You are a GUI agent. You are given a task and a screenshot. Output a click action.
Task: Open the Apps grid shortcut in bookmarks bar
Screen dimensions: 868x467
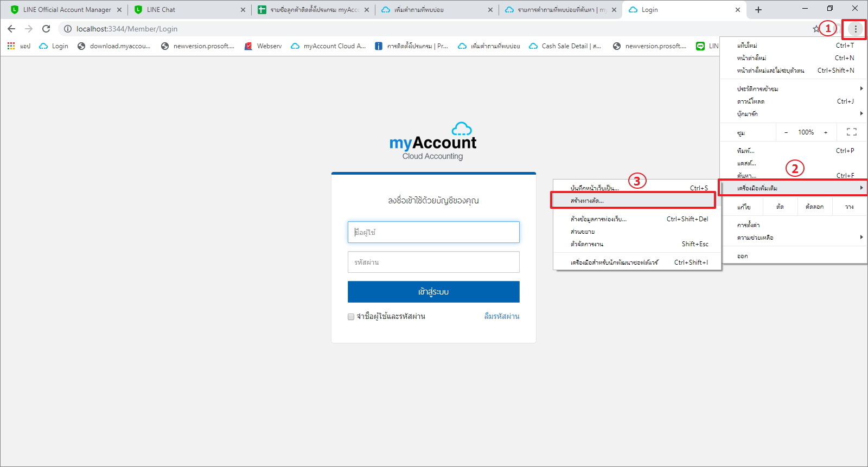18,46
